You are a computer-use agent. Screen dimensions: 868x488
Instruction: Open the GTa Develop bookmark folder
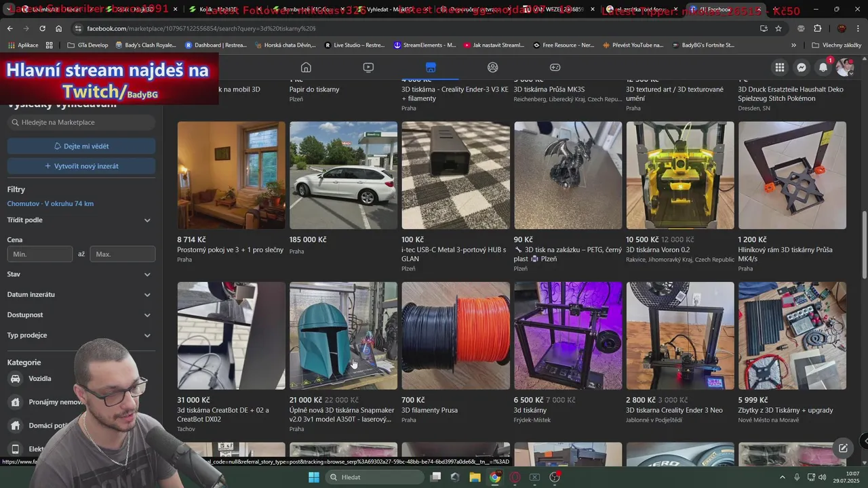(88, 45)
